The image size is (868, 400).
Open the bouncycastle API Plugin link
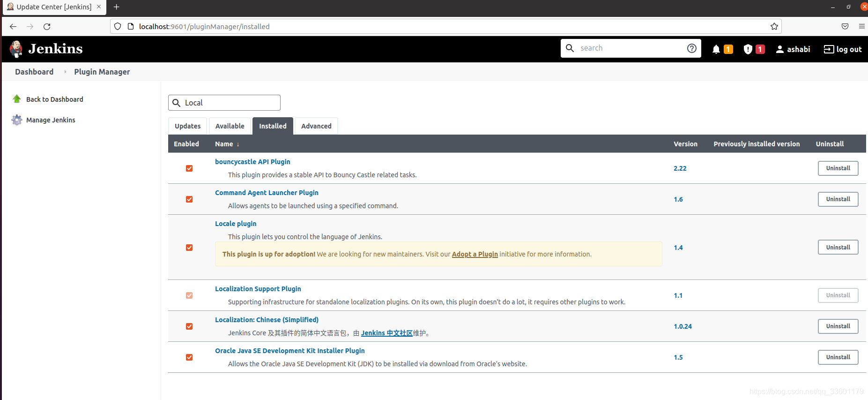pyautogui.click(x=252, y=162)
